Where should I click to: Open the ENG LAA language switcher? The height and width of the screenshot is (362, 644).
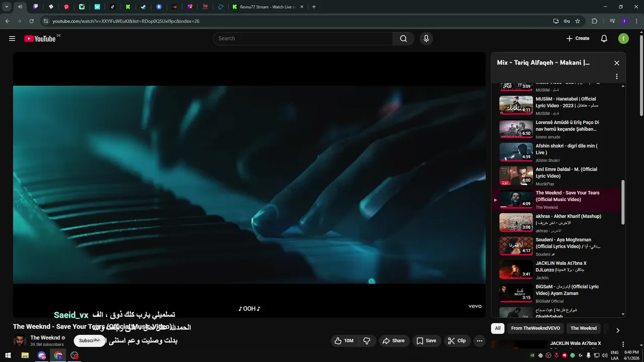(615, 355)
